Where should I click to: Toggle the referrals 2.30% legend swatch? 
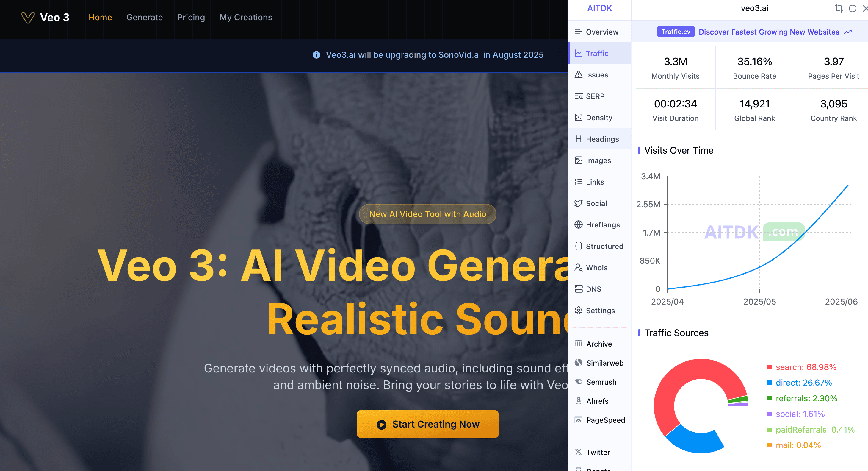769,398
